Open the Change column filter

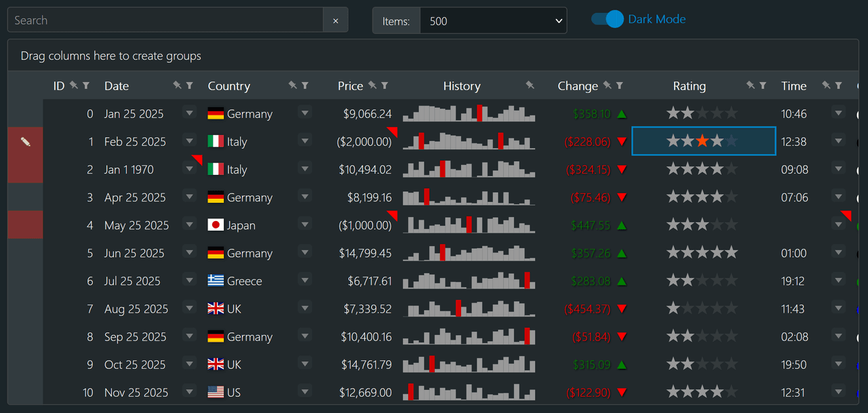tap(620, 85)
